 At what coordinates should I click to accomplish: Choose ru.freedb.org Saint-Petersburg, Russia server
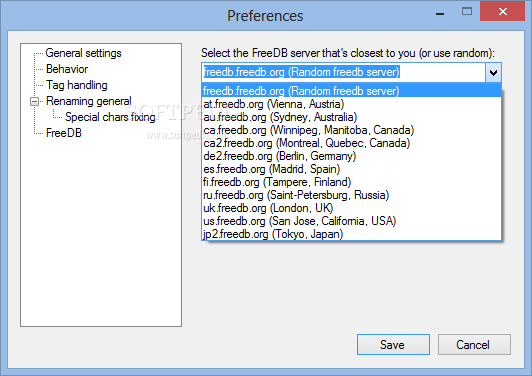(x=352, y=195)
